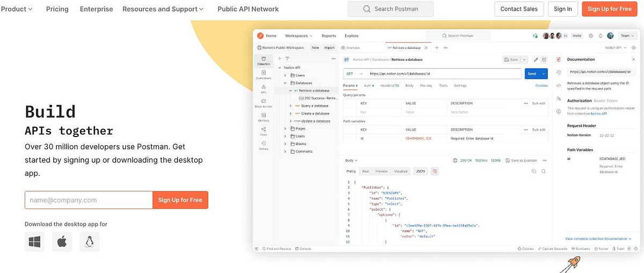Open Collection in the Postman sidebar
This screenshot has width=644, height=273.
[x=264, y=60]
